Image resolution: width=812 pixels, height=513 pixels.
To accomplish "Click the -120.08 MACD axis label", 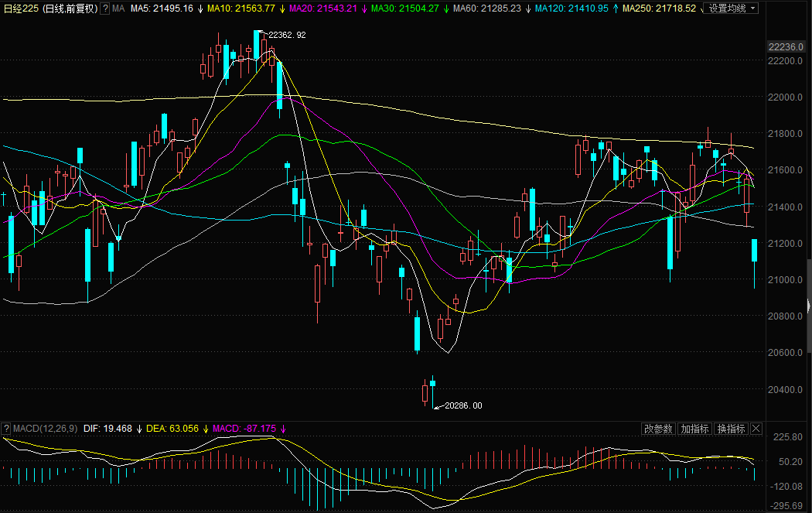I will tap(788, 486).
